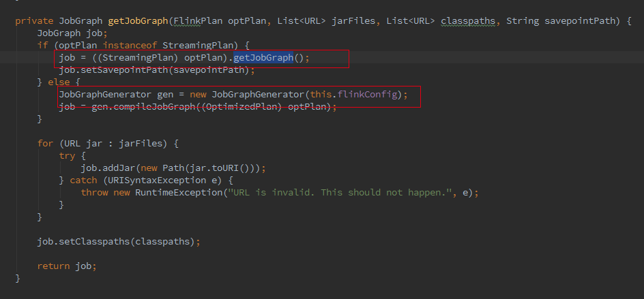
Task: Click the highlighted getJobGraph method call
Action: click(263, 58)
